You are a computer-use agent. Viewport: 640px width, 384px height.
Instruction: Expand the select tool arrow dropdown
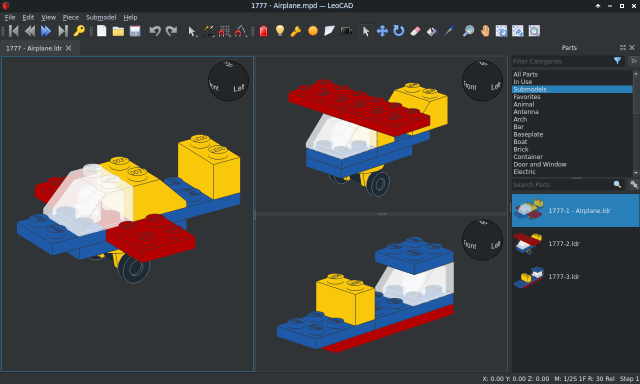[191, 31]
